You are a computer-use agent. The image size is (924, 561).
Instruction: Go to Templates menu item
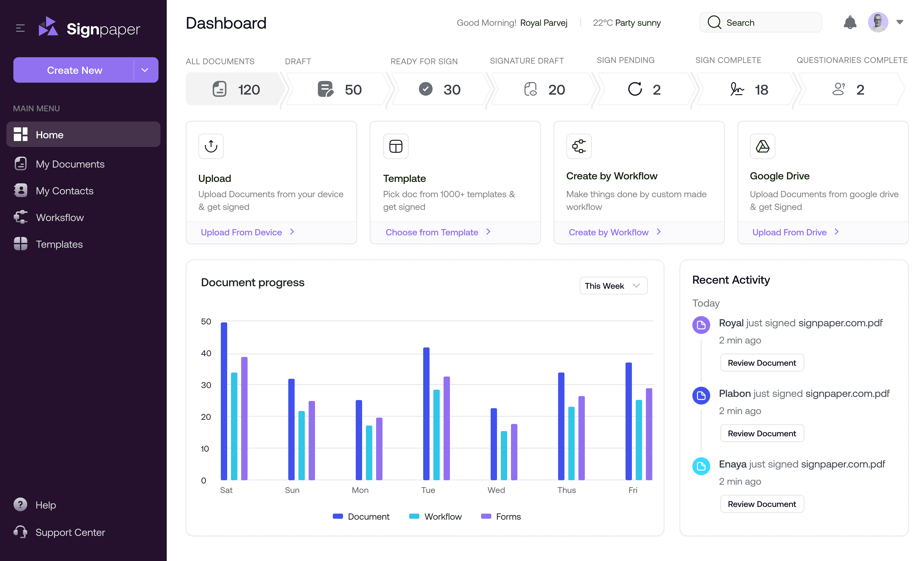(59, 244)
